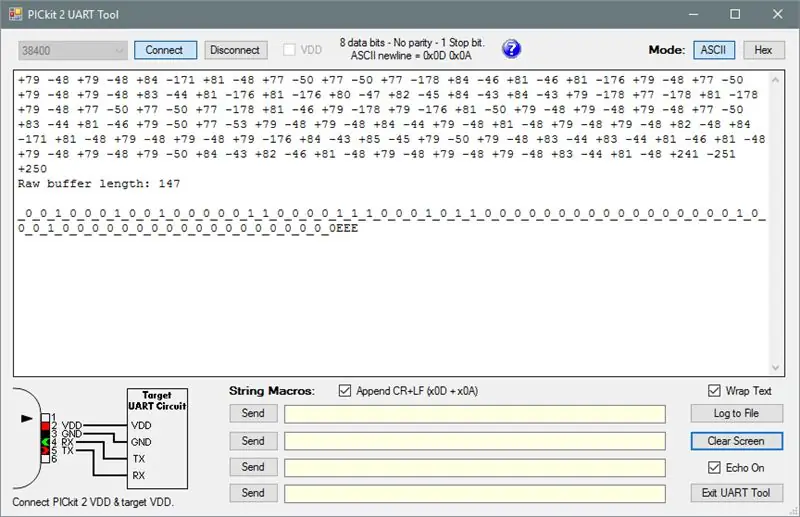Click the 'Raw buffer length: 147' line
The height and width of the screenshot is (517, 800).
coord(99,184)
